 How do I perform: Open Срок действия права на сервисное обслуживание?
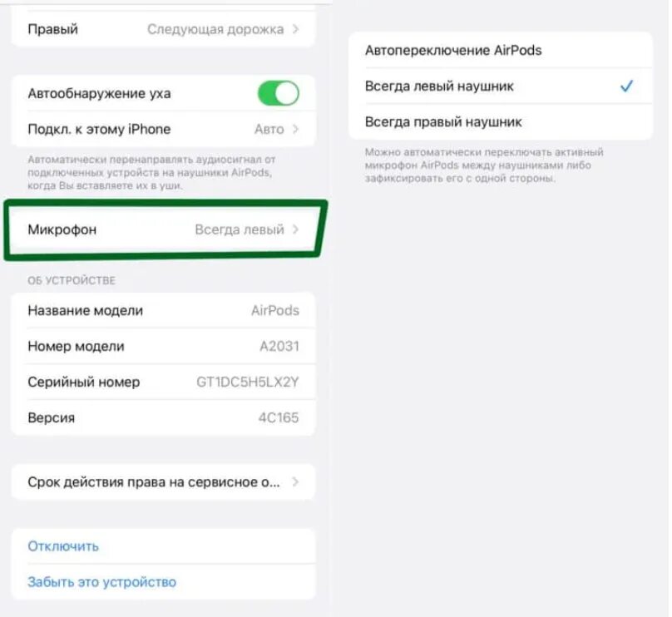tap(163, 482)
